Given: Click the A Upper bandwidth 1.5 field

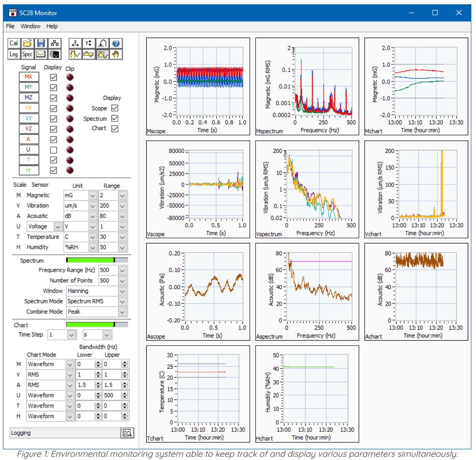Looking at the screenshot, I should pyautogui.click(x=112, y=385).
